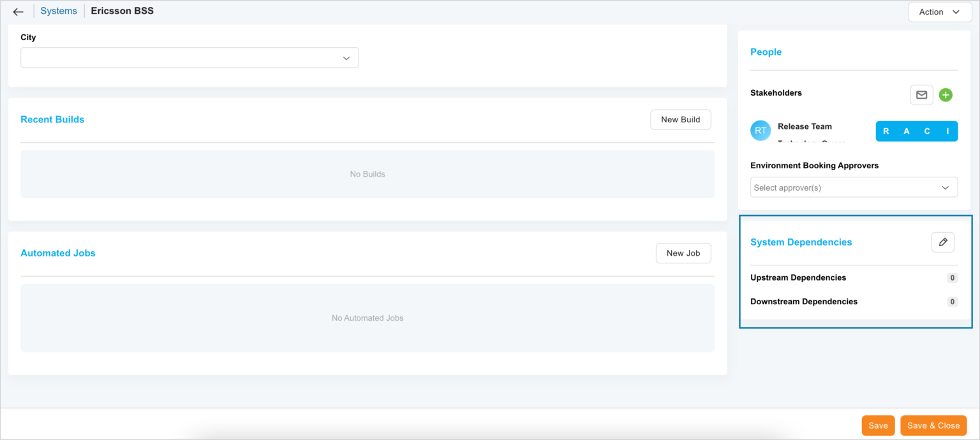
Task: Click the back arrow icon
Action: [18, 11]
